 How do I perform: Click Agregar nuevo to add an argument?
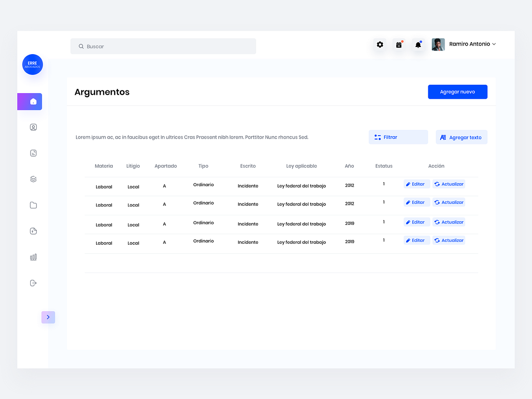tap(458, 92)
